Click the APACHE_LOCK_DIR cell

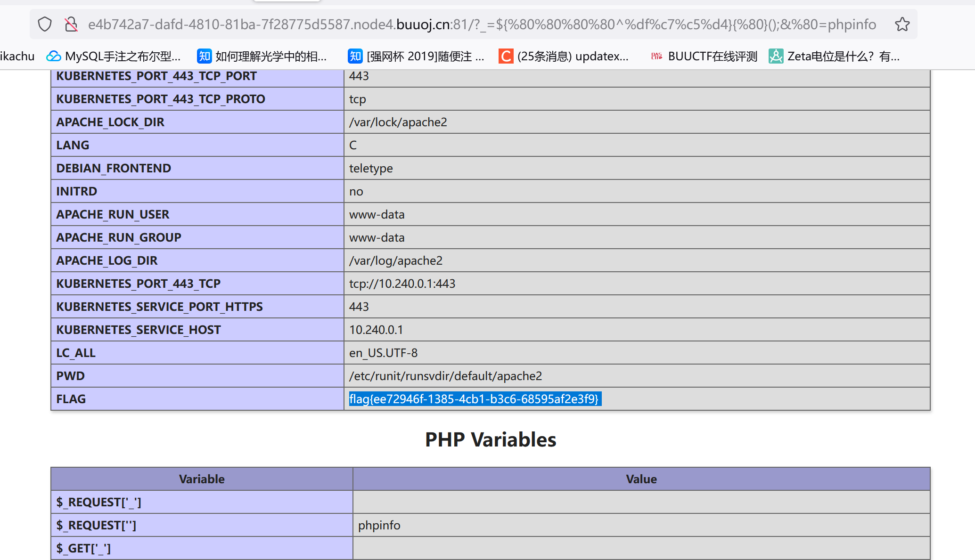(x=197, y=122)
